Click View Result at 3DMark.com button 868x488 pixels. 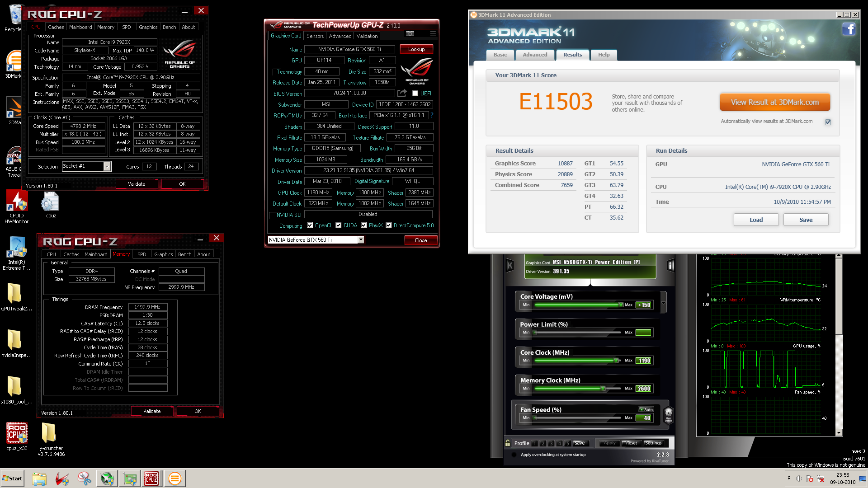pyautogui.click(x=775, y=102)
